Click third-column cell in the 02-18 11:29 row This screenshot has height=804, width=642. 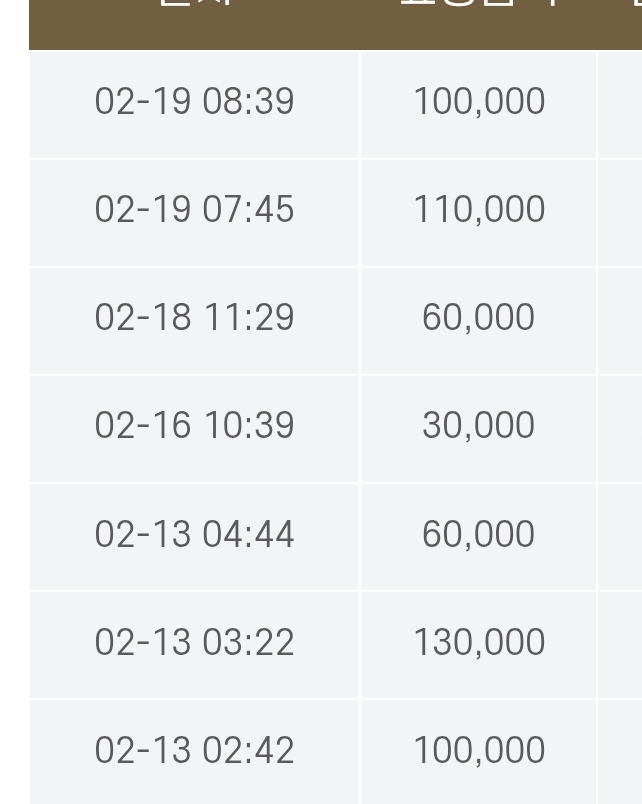(x=621, y=318)
